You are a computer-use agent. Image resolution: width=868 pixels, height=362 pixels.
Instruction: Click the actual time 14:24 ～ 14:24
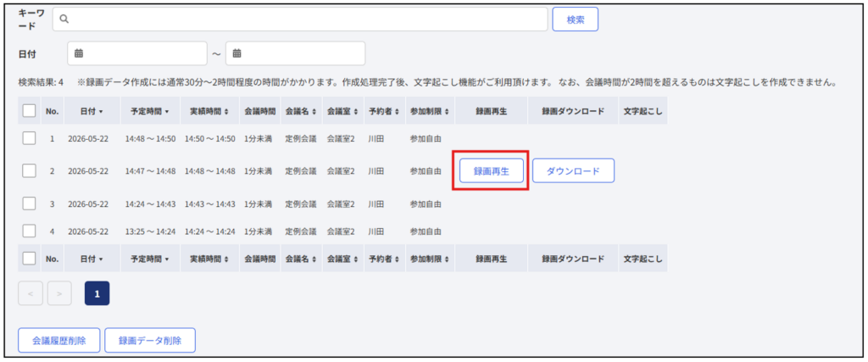point(210,231)
